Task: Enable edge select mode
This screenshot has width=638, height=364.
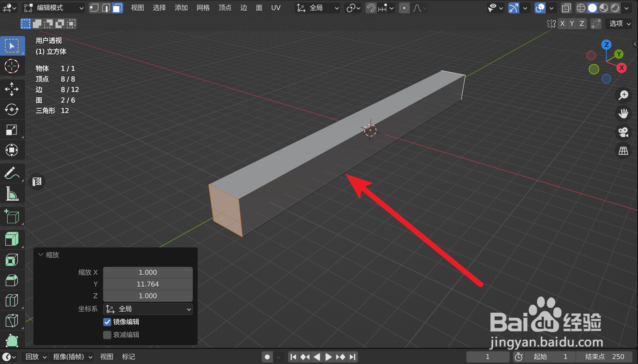Action: tap(106, 8)
